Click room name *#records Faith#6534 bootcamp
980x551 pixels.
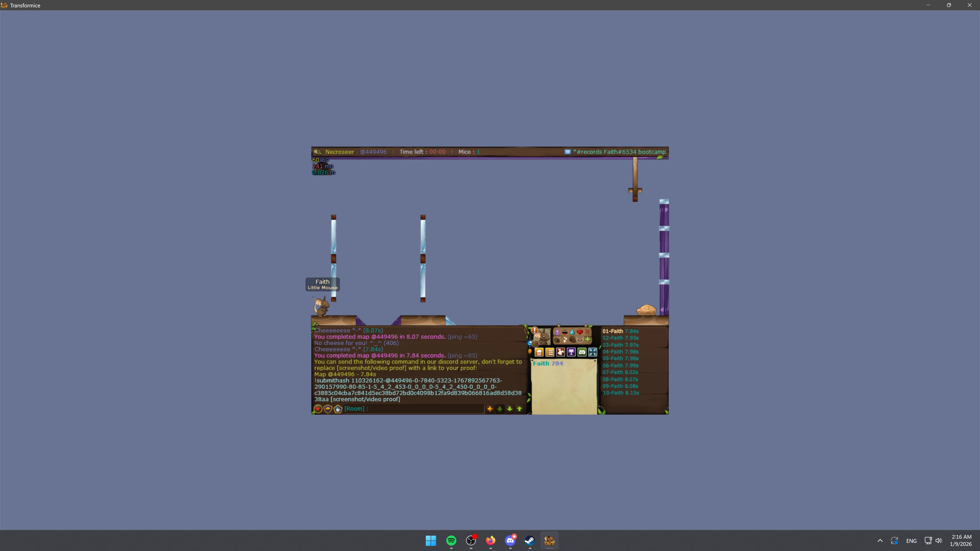coord(619,152)
